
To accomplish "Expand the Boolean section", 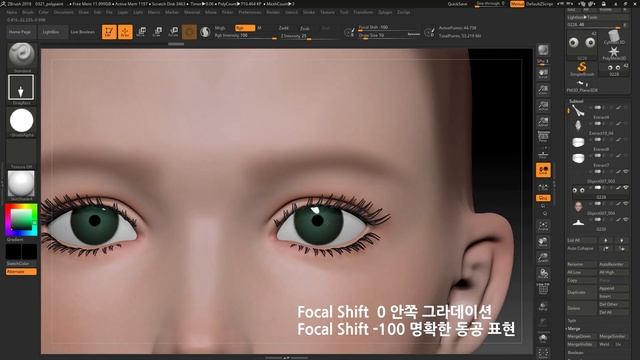I will (576, 353).
